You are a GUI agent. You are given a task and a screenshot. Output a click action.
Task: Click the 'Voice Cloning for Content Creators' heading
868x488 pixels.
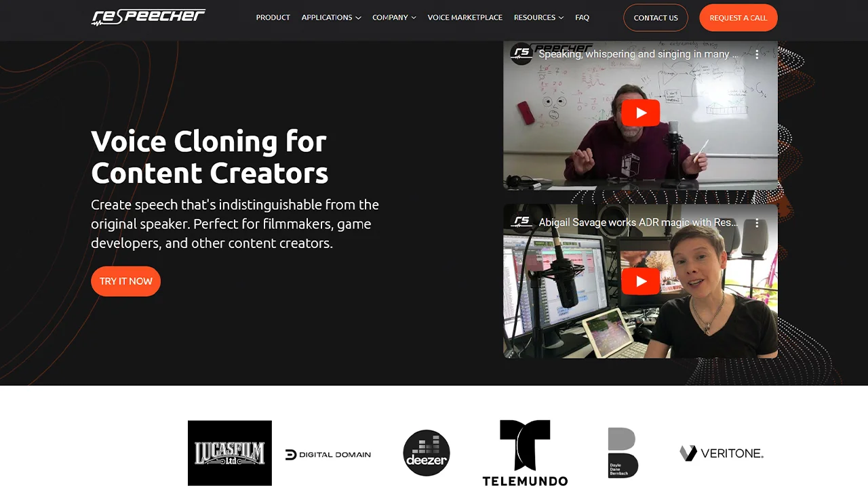pyautogui.click(x=210, y=157)
